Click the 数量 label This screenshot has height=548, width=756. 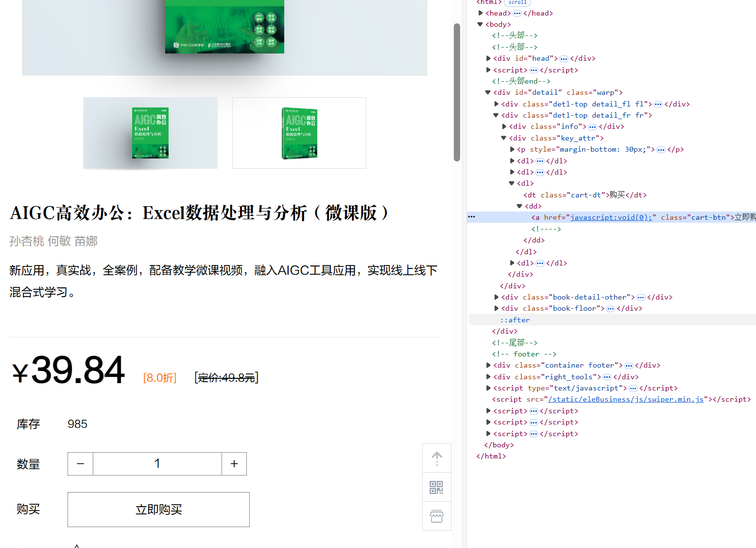click(x=28, y=464)
